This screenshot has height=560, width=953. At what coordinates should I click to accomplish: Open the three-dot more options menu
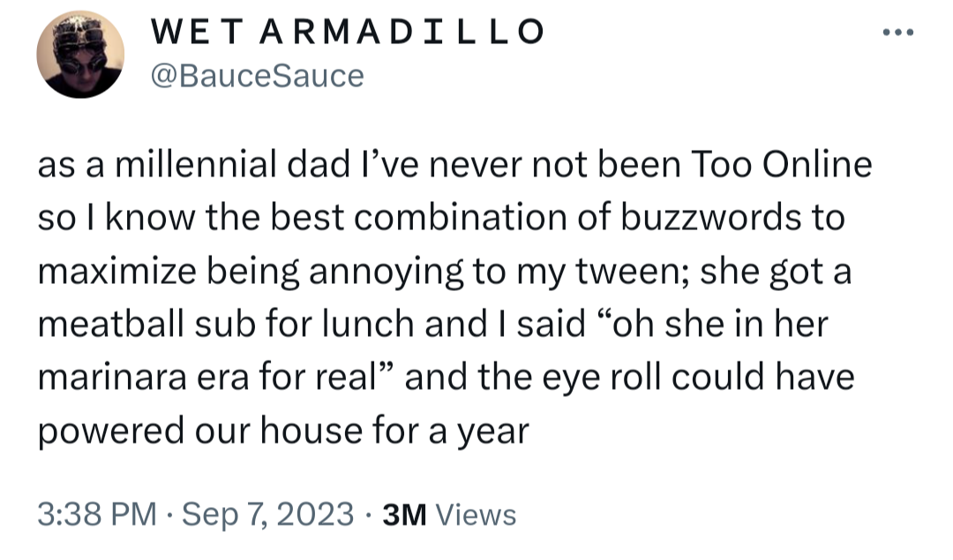(x=897, y=34)
